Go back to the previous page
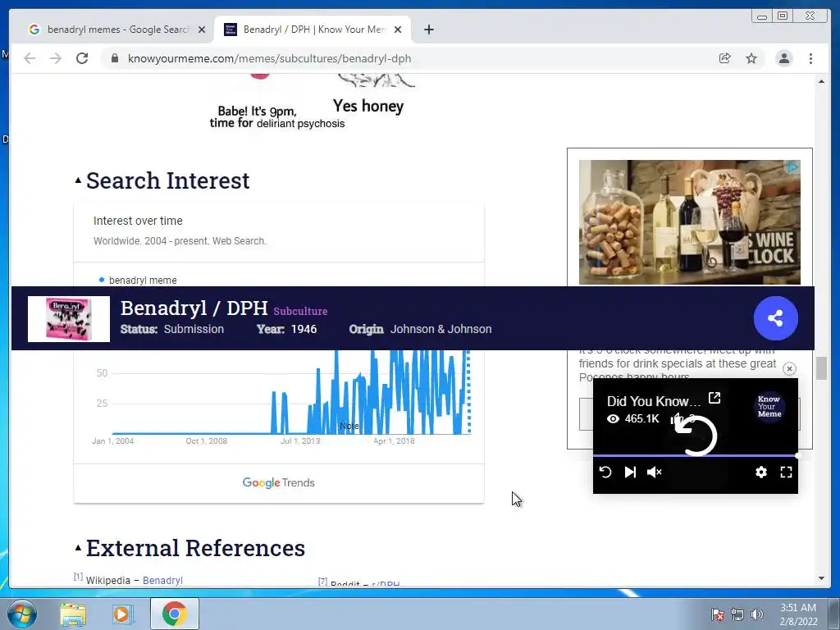 click(30, 58)
